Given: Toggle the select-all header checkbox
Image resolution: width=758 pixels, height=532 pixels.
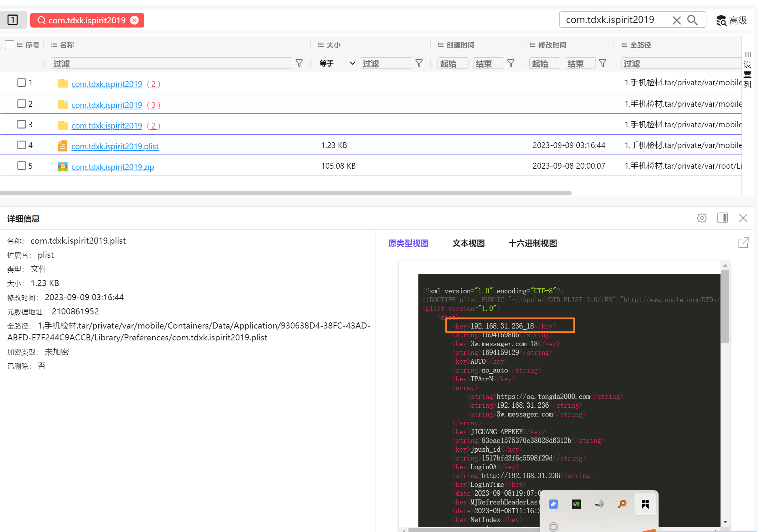Looking at the screenshot, I should 10,45.
